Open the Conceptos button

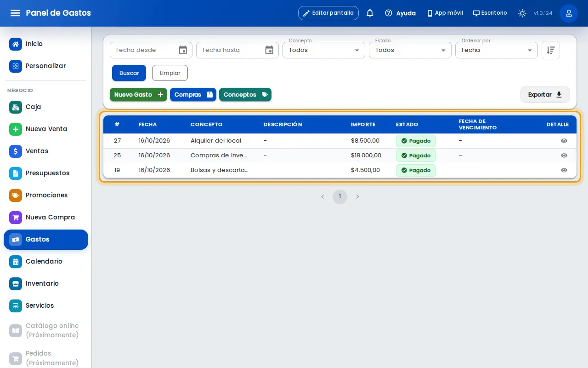pyautogui.click(x=245, y=95)
